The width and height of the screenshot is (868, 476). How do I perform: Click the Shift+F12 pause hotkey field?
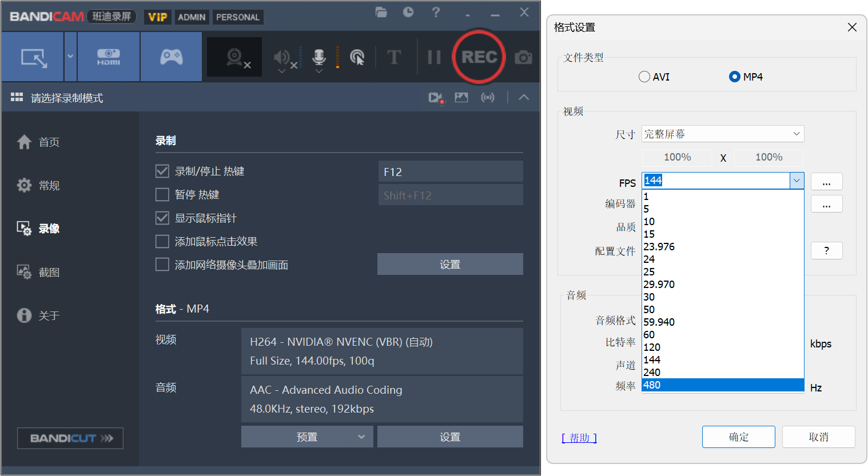tap(451, 195)
